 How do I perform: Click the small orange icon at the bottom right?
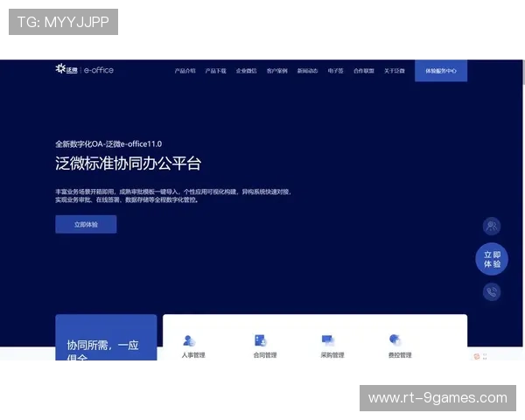[x=477, y=356]
